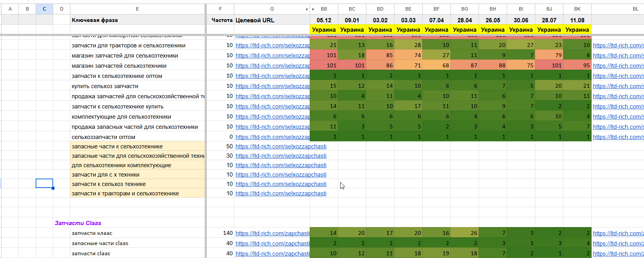
Task: Open column BL link in 'запчасти клаас' row
Action: pyautogui.click(x=618, y=233)
